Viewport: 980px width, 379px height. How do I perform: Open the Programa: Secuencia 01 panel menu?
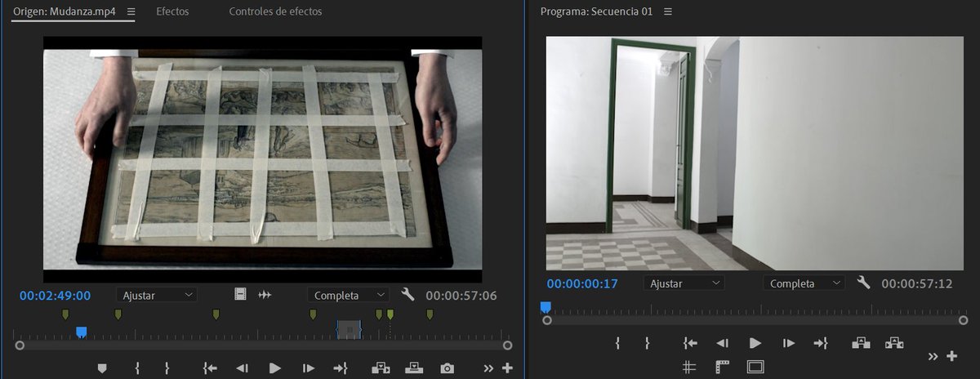pos(668,11)
